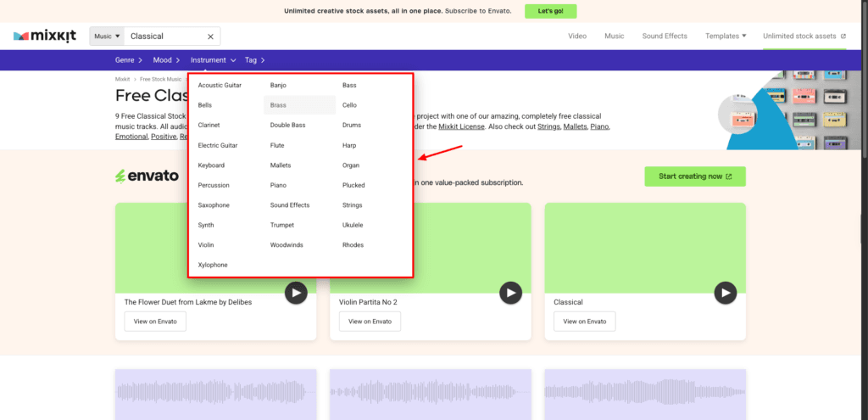The width and height of the screenshot is (868, 420).
Task: Choose Keyboard in the dropdown
Action: click(x=211, y=165)
